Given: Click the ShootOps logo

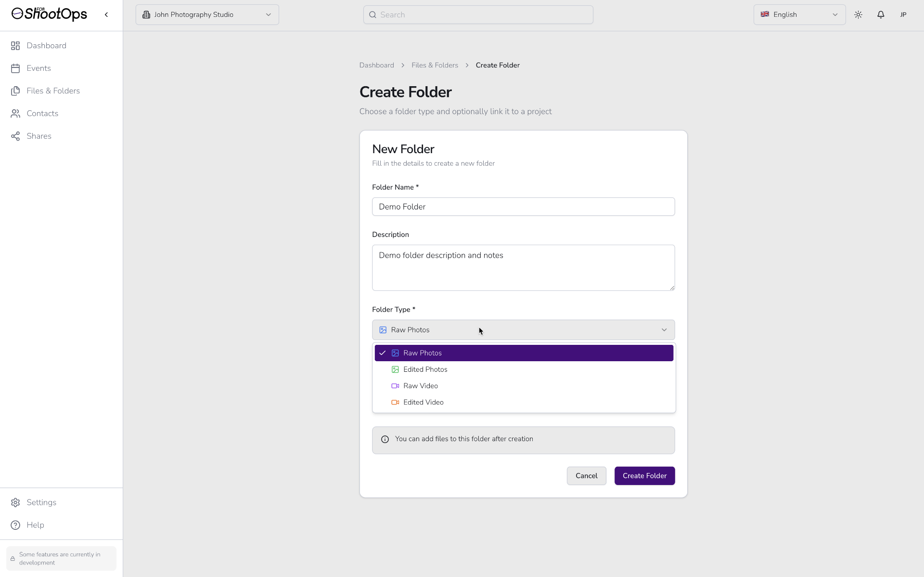Looking at the screenshot, I should tap(50, 14).
